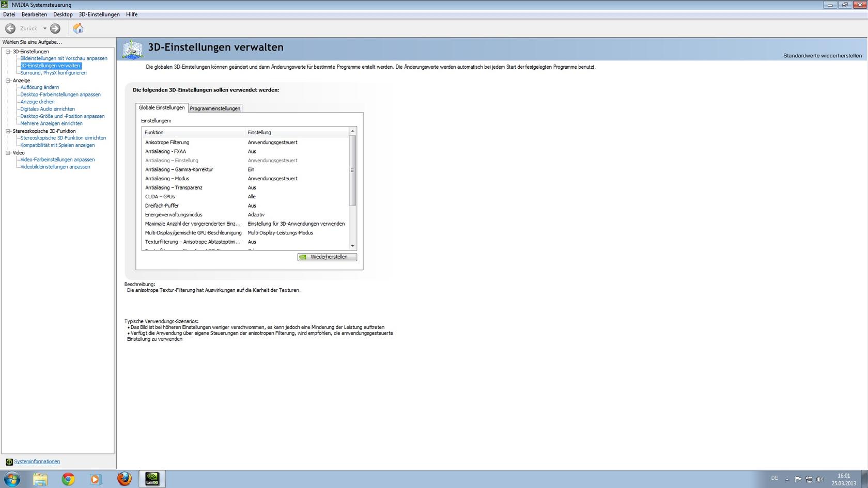Click the Wiederherstellen button

point(327,257)
